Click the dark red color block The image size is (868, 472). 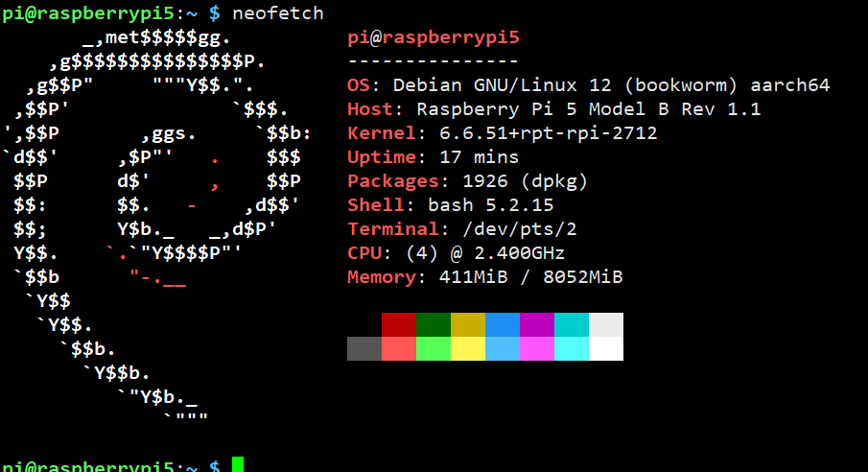[399, 324]
